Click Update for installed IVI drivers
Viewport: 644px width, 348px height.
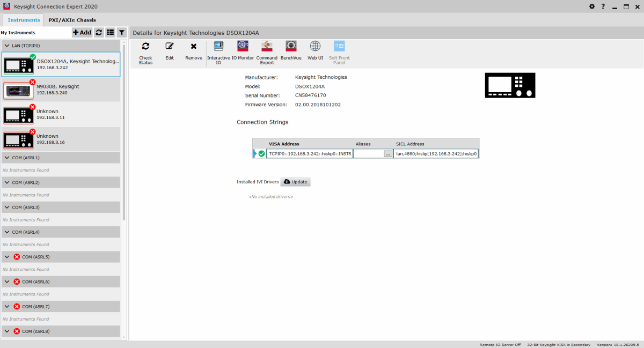click(296, 182)
